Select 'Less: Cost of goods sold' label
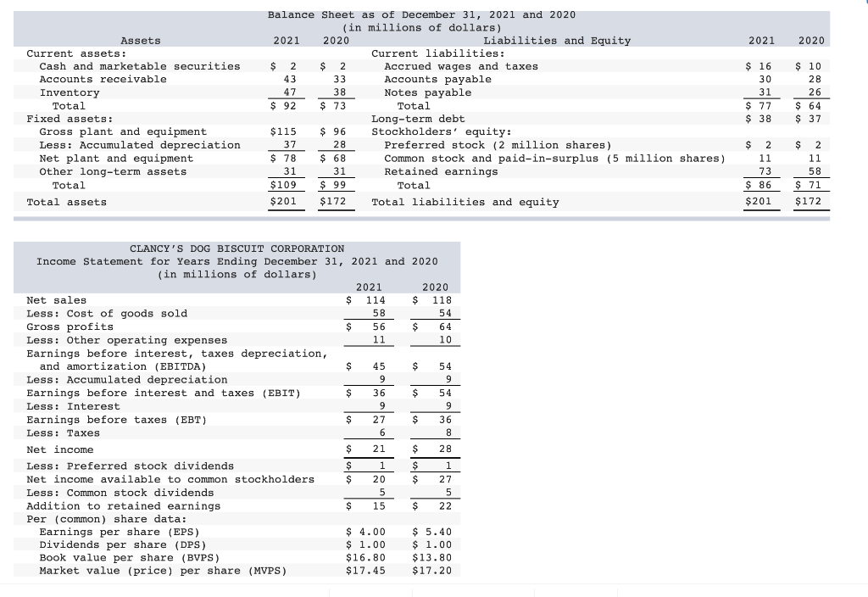The image size is (868, 597). (x=107, y=314)
